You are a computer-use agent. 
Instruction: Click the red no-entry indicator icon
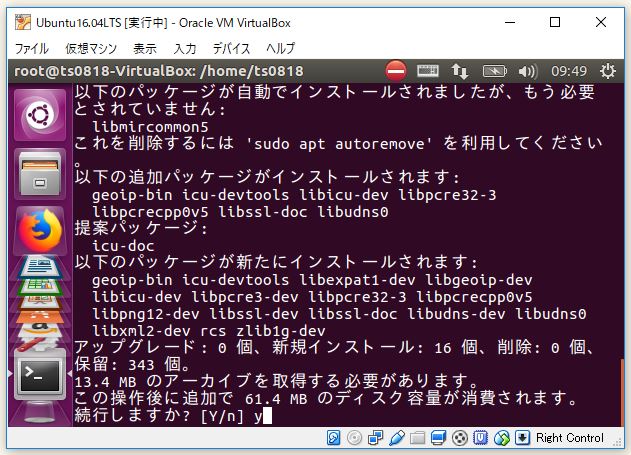pyautogui.click(x=396, y=71)
